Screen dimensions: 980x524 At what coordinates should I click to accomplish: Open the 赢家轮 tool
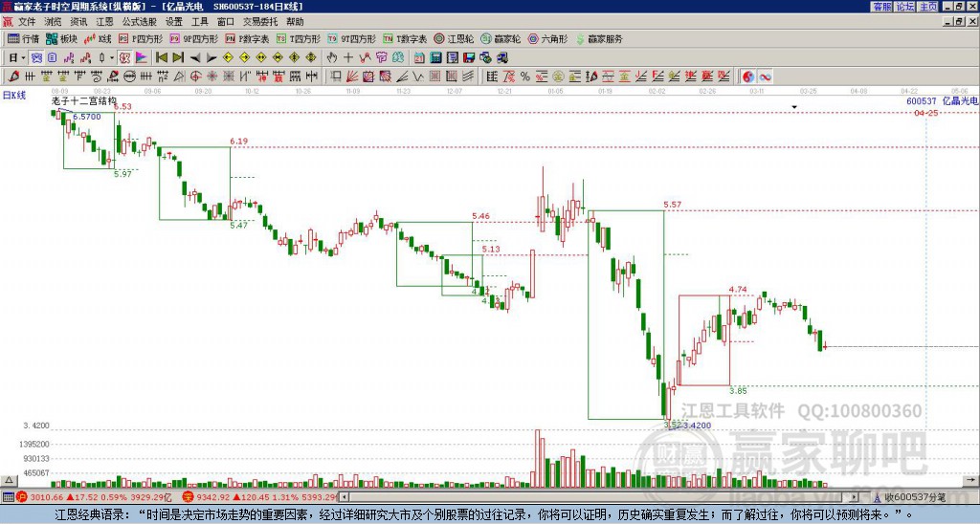click(x=501, y=38)
